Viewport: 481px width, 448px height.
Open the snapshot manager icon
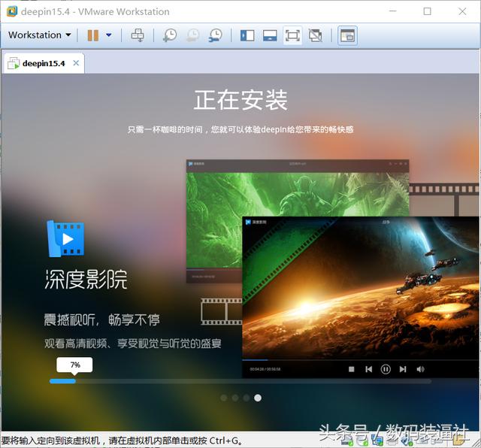click(216, 35)
